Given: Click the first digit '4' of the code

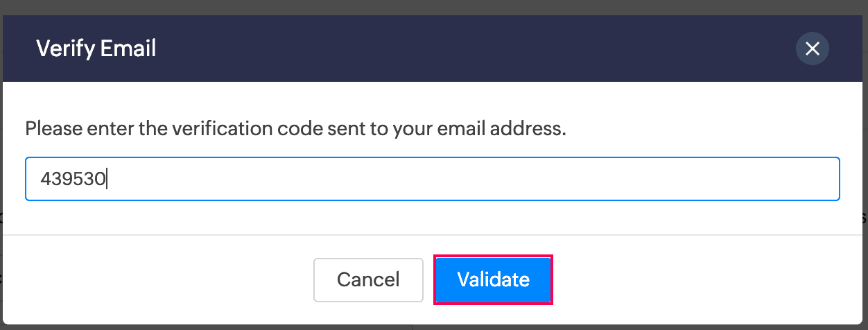Looking at the screenshot, I should coord(45,180).
